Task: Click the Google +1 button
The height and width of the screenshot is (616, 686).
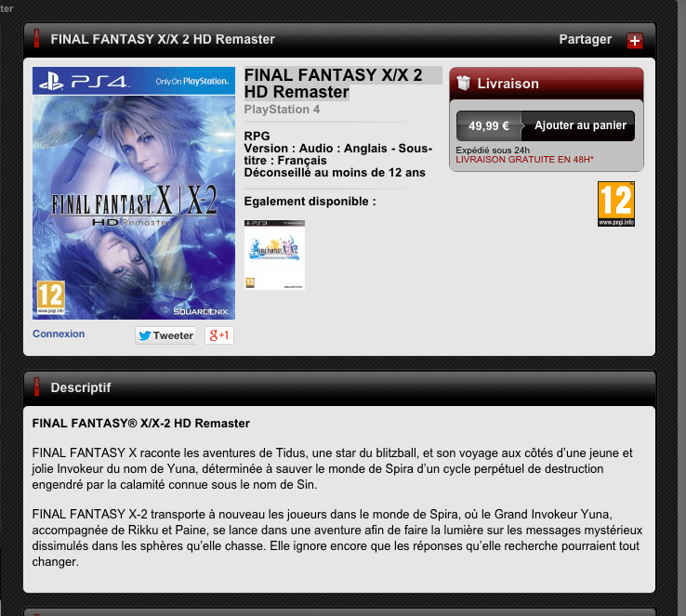Action: [219, 335]
